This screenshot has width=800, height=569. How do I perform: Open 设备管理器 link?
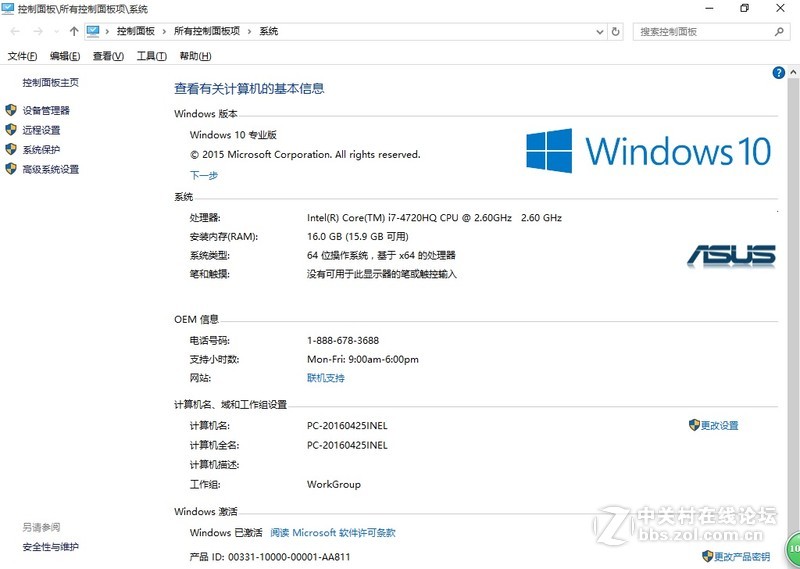[46, 110]
